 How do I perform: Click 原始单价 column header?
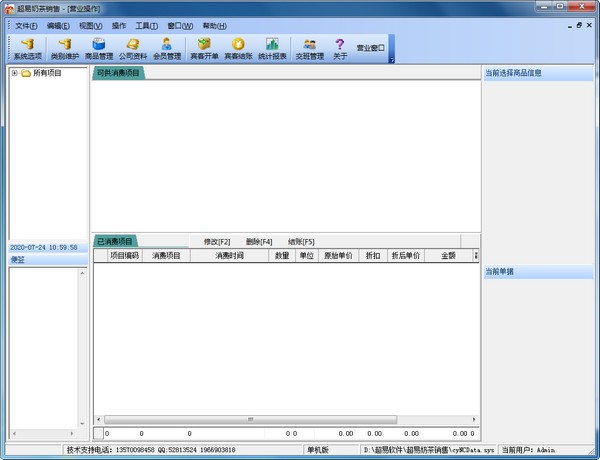338,256
